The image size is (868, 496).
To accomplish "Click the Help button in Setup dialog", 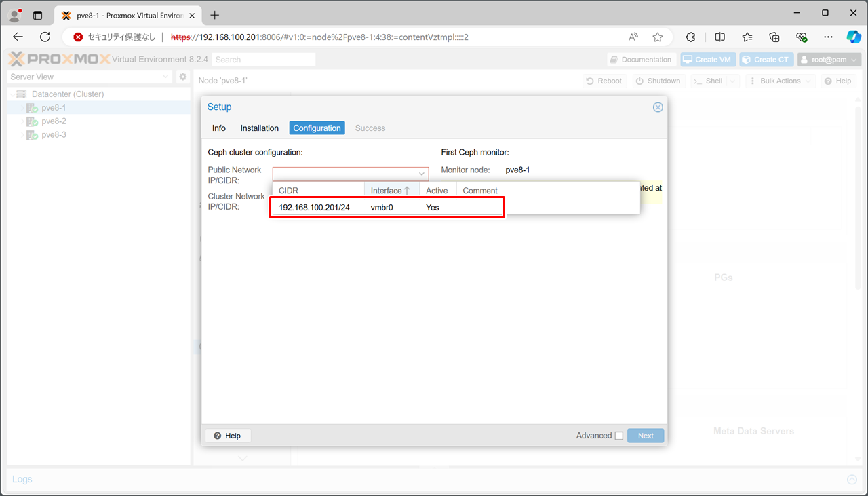I will pyautogui.click(x=227, y=436).
